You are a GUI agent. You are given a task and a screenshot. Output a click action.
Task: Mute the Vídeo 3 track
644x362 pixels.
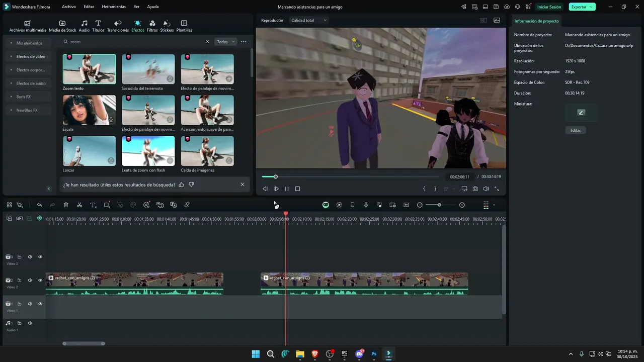pos(30,257)
